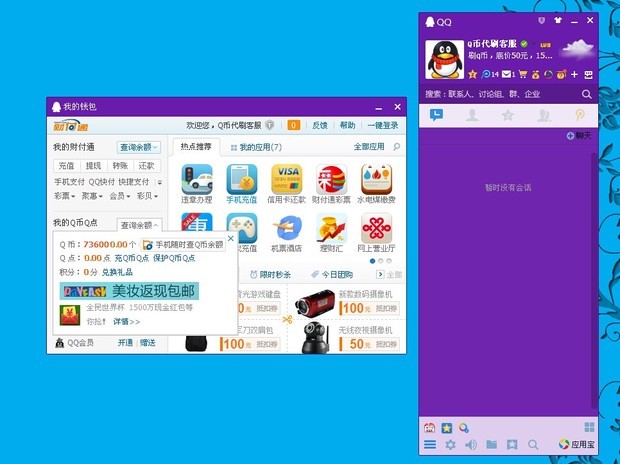
Task: Open the 违章办理 traffic violation app
Action: pyautogui.click(x=197, y=184)
